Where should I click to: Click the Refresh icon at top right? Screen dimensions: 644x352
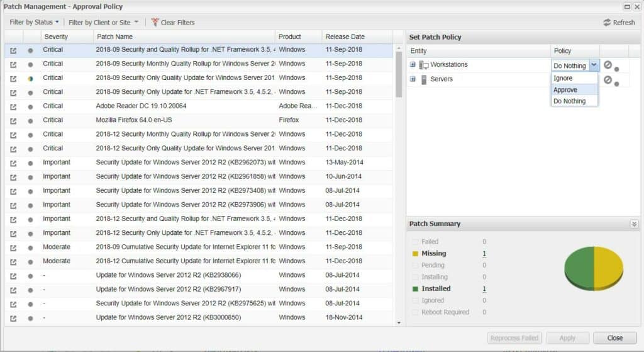[607, 23]
